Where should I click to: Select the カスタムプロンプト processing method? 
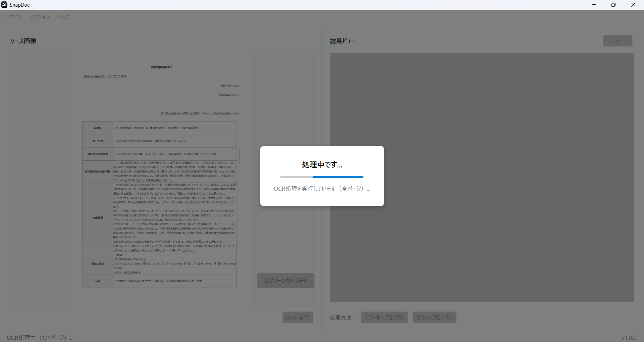(x=434, y=317)
